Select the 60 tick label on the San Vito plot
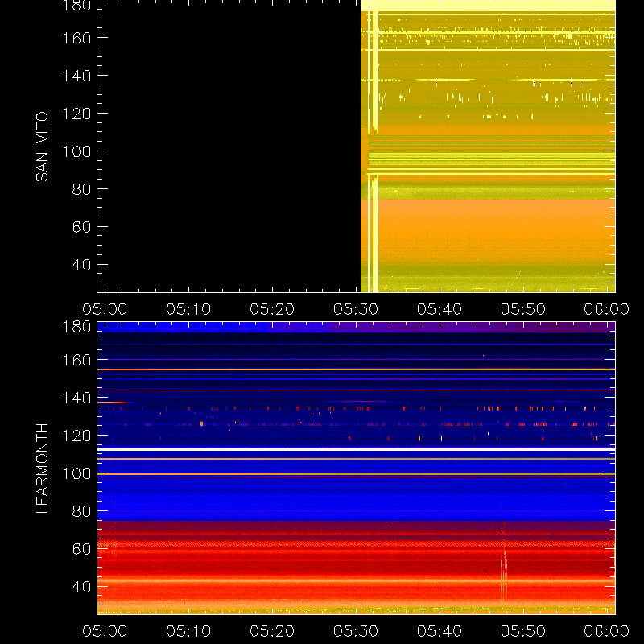 click(82, 227)
